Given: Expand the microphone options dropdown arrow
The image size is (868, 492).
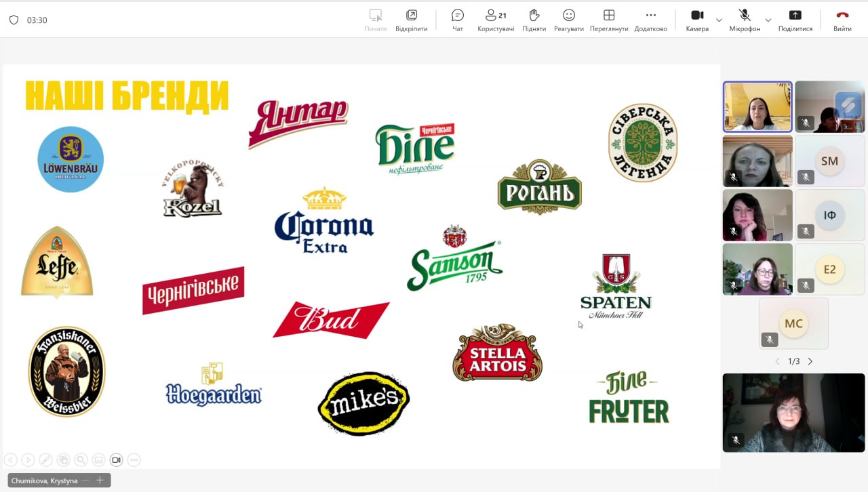Looking at the screenshot, I should (768, 20).
